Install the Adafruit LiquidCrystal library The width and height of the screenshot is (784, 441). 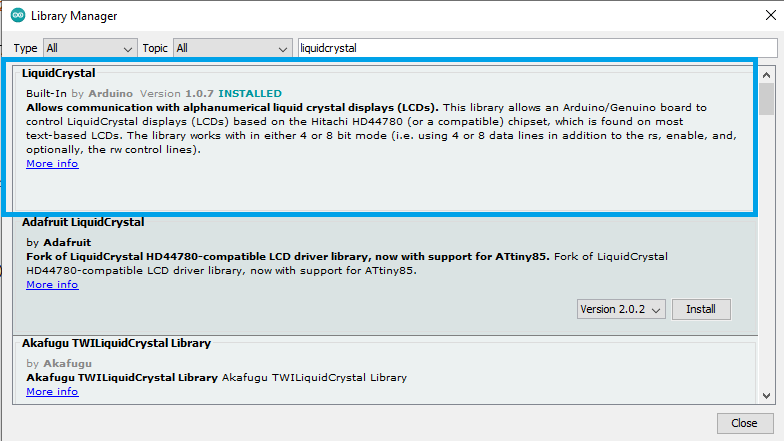(700, 310)
